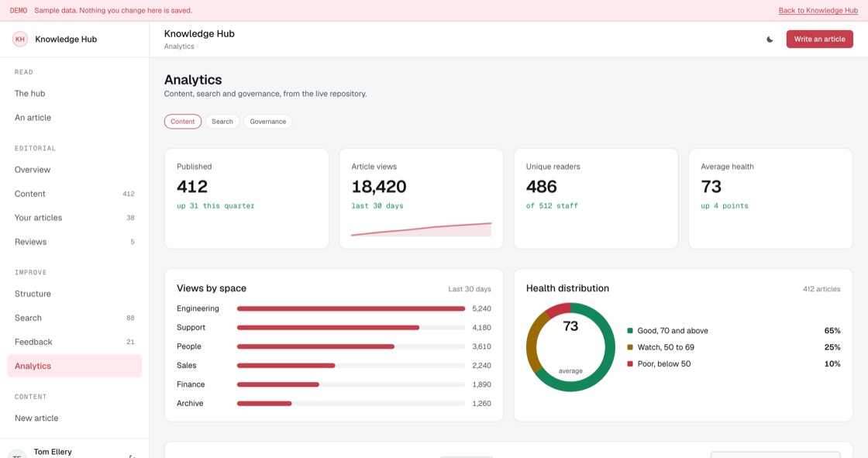Screen dimensions: 868x458
Task: Go to Overview in the Editorial section
Action: (74, 170)
